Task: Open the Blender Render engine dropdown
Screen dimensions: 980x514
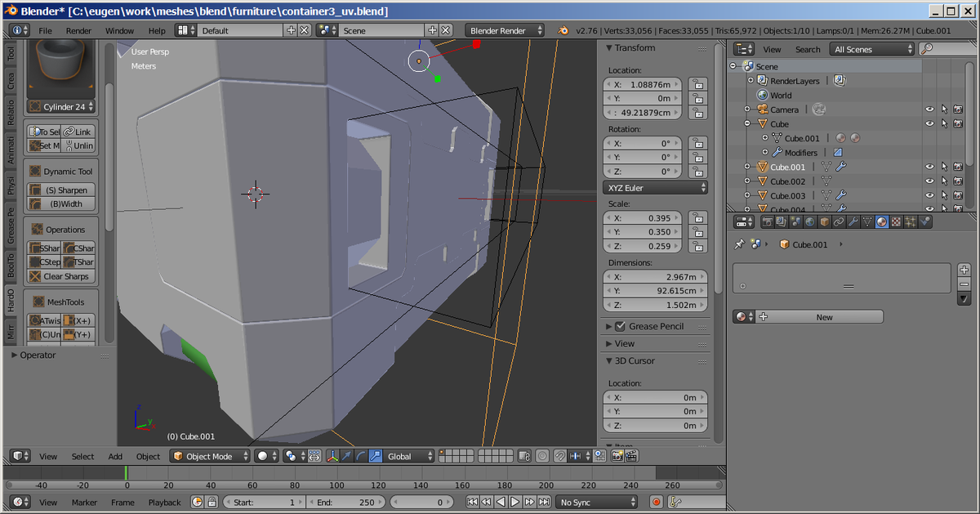Action: pyautogui.click(x=506, y=30)
